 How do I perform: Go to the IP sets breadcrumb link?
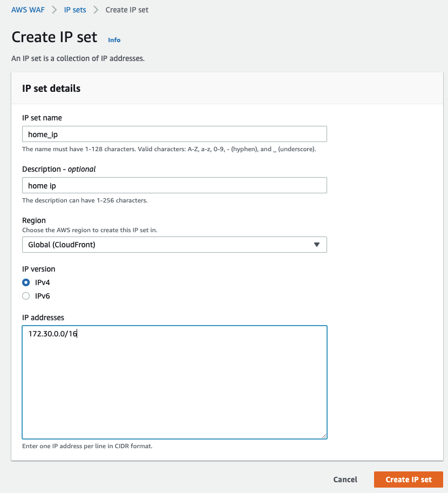75,10
